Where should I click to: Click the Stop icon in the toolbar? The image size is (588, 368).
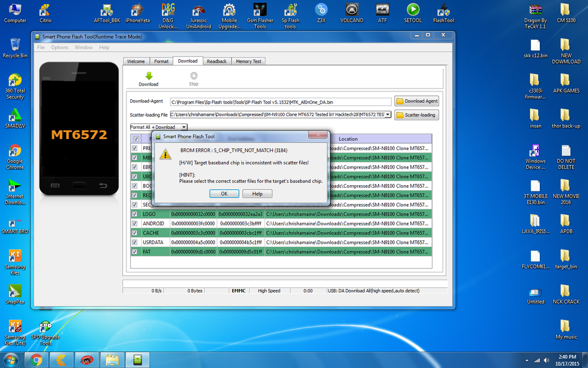pyautogui.click(x=194, y=75)
